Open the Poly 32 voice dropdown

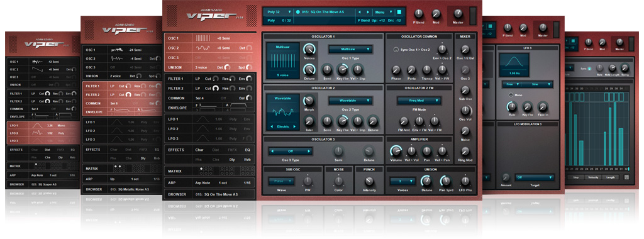point(279,12)
